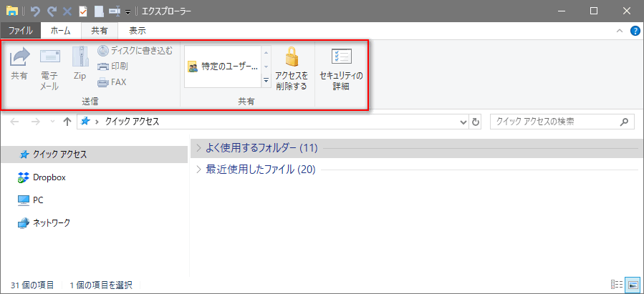The width and height of the screenshot is (644, 294).
Task: Open the address bar history dropdown
Action: click(x=463, y=122)
